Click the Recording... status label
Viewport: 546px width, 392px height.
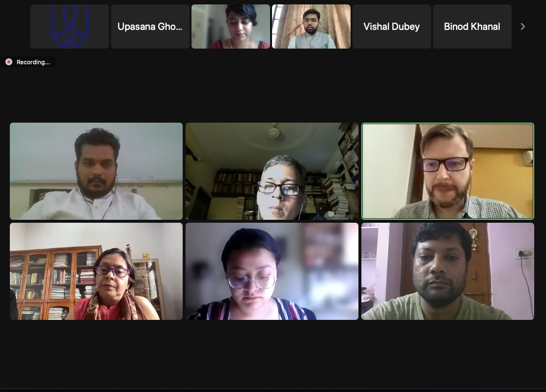33,62
